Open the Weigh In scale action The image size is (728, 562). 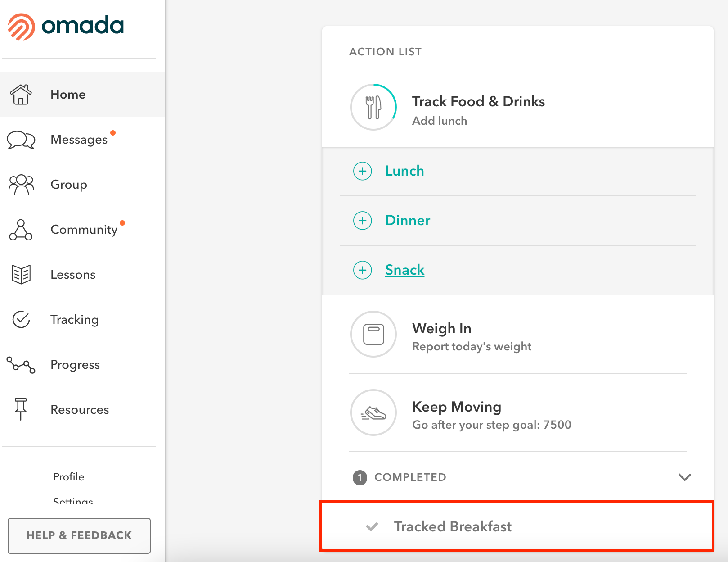[518, 335]
